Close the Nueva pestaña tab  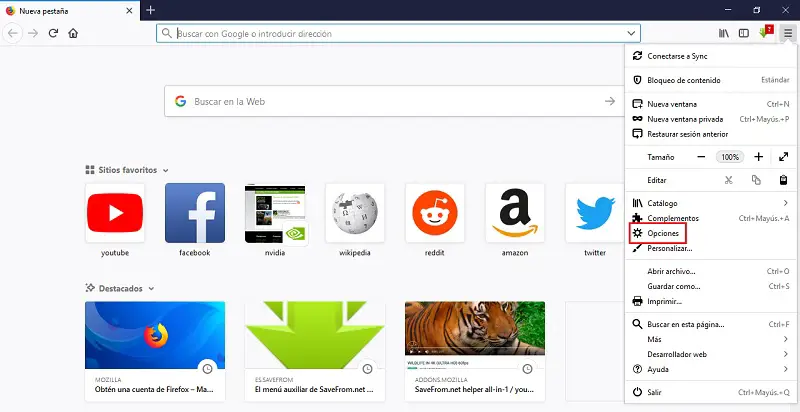click(129, 11)
